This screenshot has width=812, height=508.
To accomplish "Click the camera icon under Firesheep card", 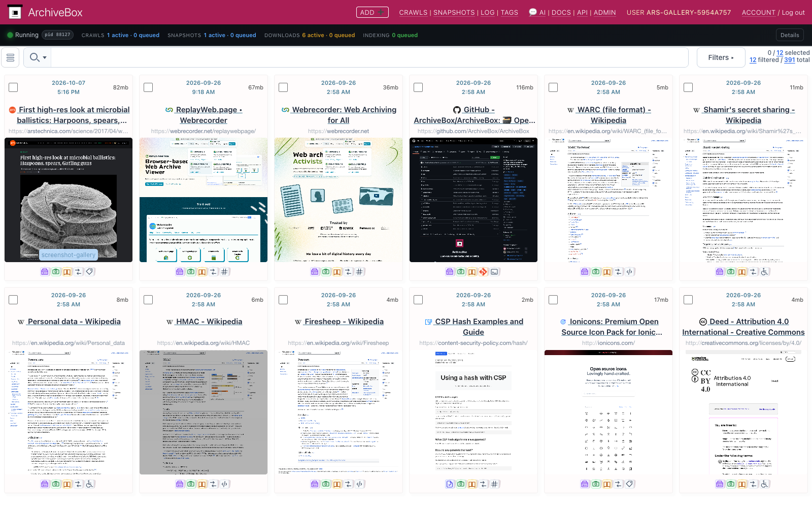I will point(326,484).
